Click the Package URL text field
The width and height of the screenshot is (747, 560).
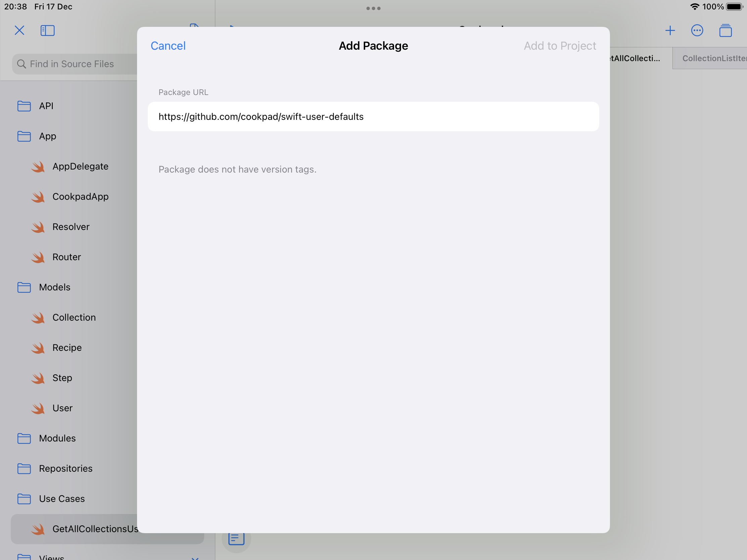[373, 116]
